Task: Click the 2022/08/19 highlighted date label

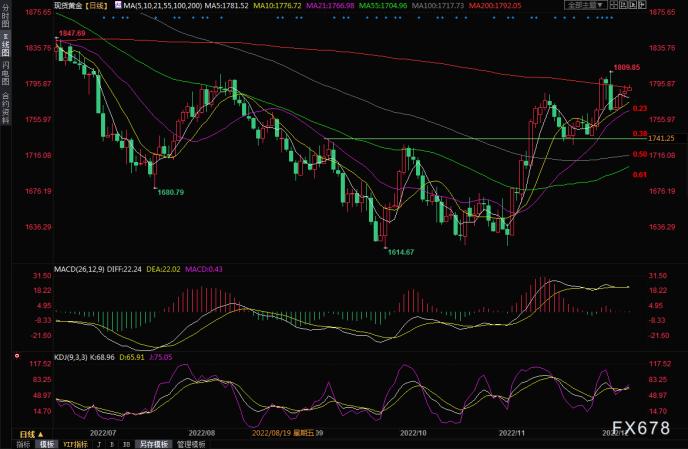Action: click(283, 433)
